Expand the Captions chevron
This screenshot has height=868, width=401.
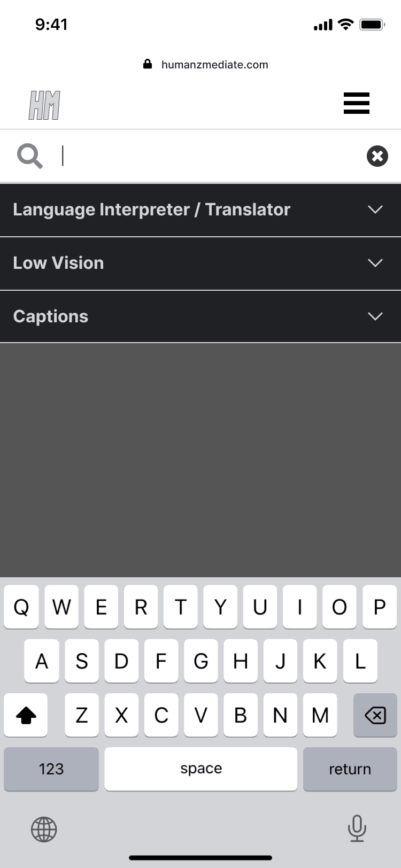[x=375, y=316]
